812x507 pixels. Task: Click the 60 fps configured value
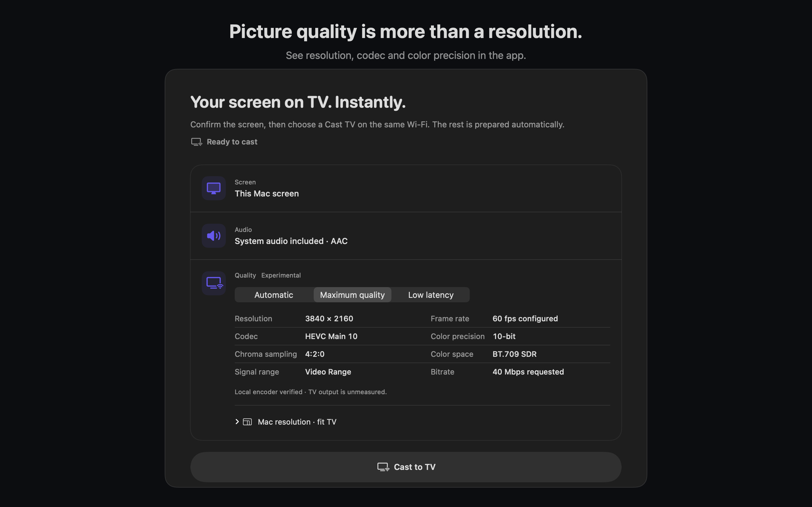click(525, 318)
